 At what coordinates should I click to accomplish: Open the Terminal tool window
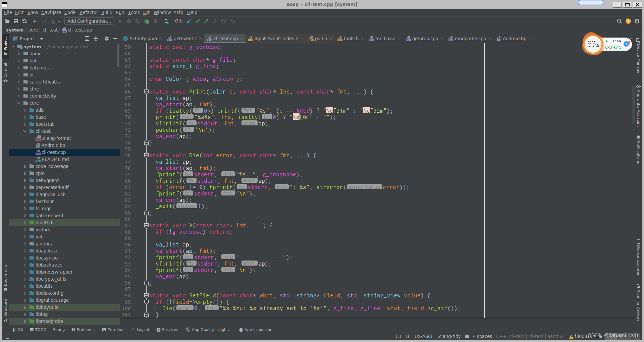pos(113,330)
